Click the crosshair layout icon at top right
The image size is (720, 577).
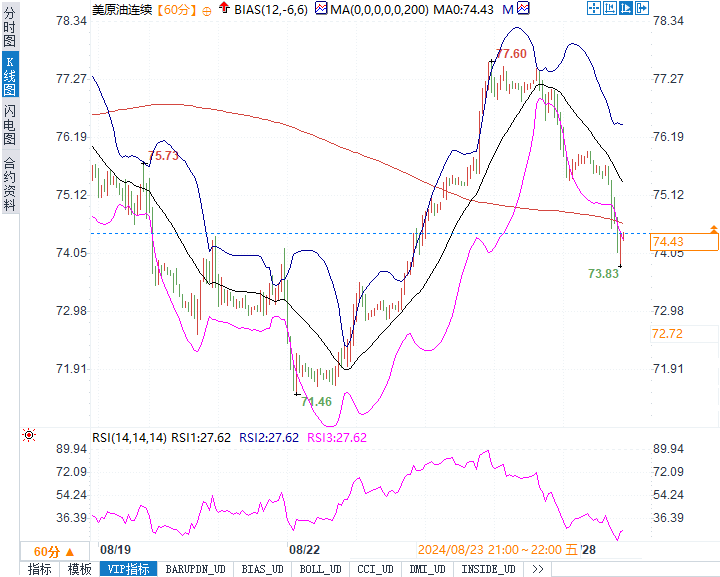pyautogui.click(x=594, y=8)
